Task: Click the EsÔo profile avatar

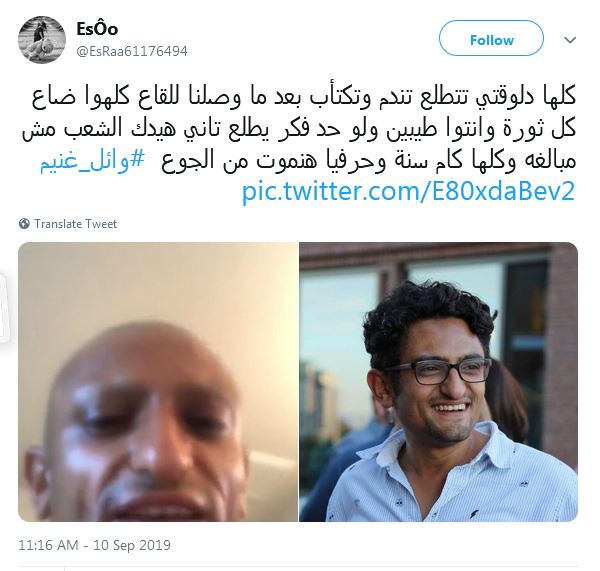Action: click(42, 40)
